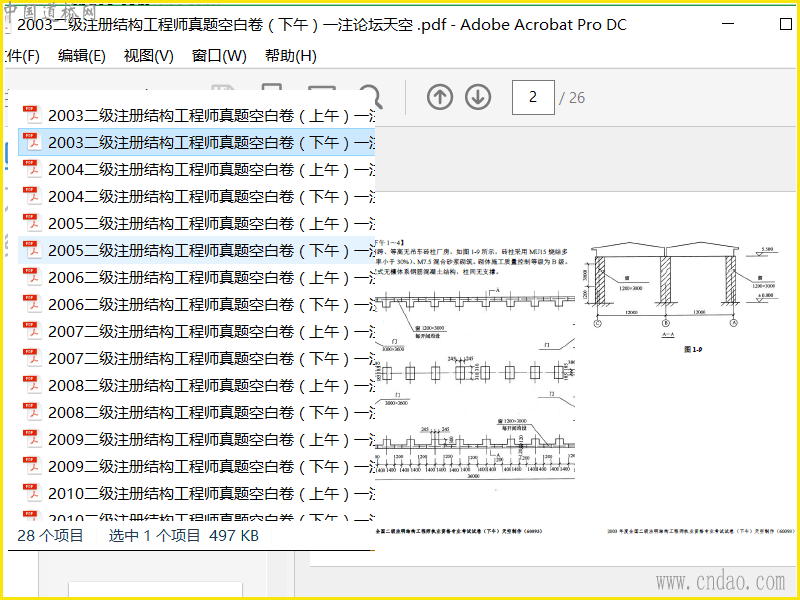This screenshot has width=800, height=600.
Task: Select file 2008二级注册结构工程师真题空白卷（下午）
Action: (197, 413)
